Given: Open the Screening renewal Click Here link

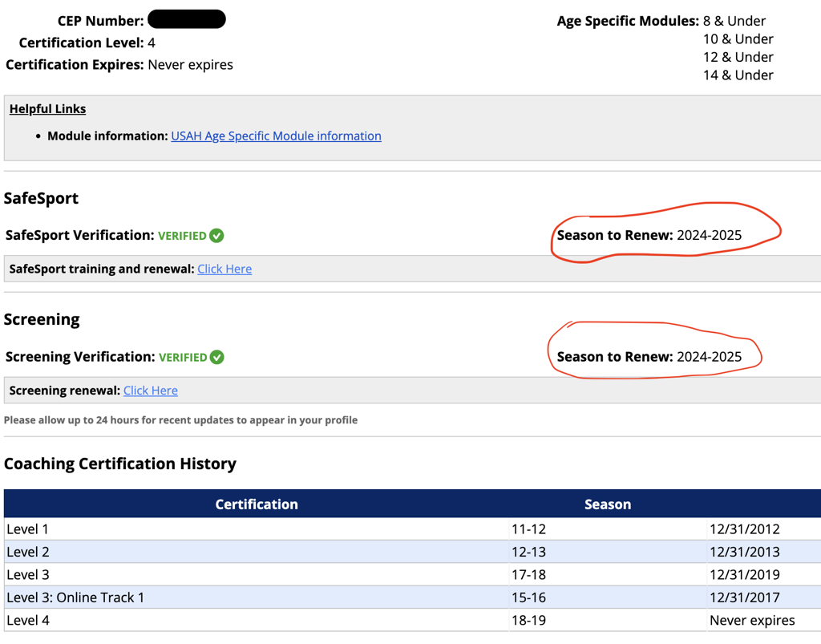Looking at the screenshot, I should (x=151, y=391).
